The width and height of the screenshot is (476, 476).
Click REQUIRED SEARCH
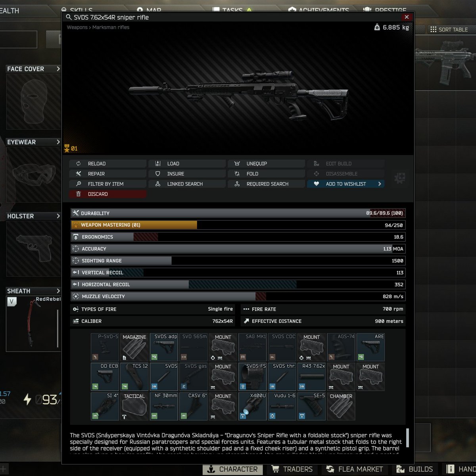[266, 184]
